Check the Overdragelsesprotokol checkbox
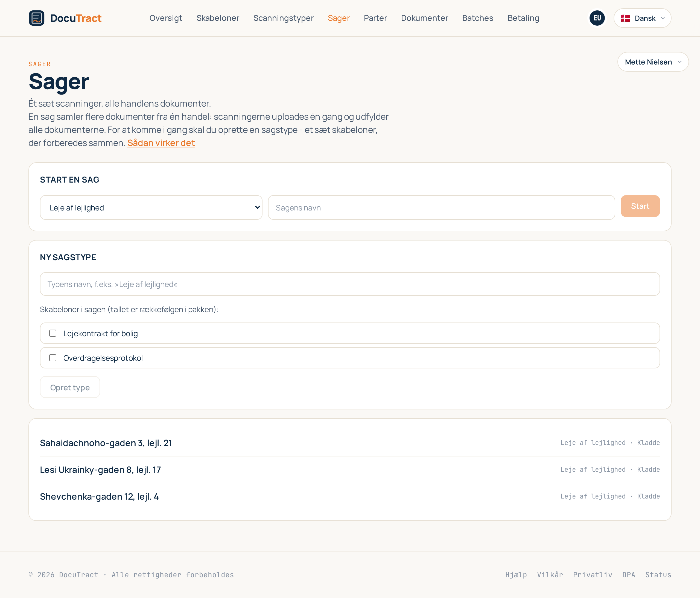Screen dimensions: 700x598 (x=53, y=358)
